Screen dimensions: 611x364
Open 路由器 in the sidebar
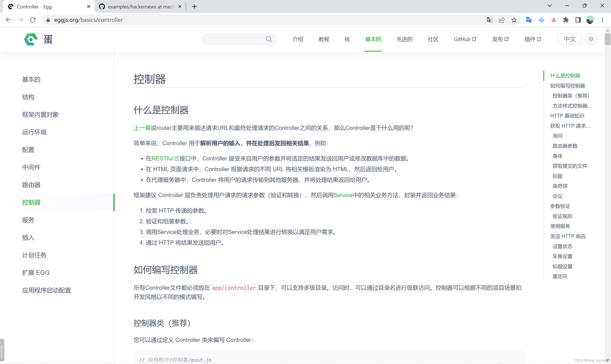pos(31,185)
